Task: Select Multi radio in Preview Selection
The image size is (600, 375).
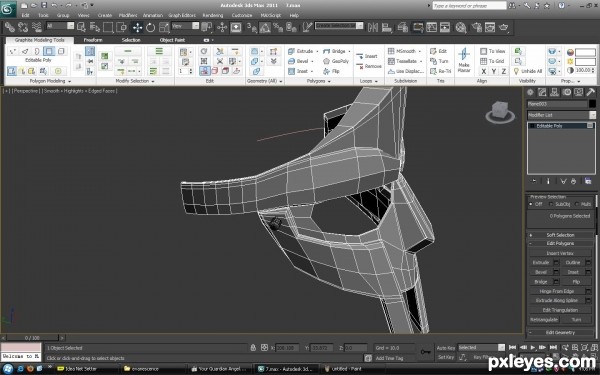Action: (x=577, y=204)
